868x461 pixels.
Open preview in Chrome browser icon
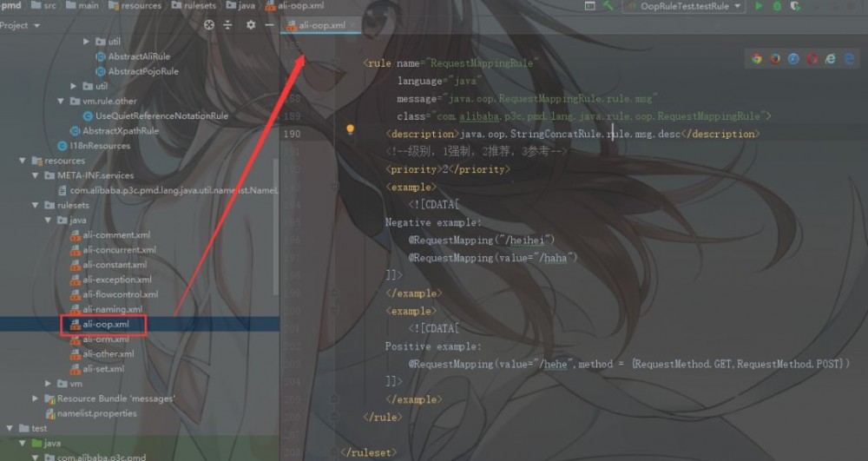[x=757, y=58]
